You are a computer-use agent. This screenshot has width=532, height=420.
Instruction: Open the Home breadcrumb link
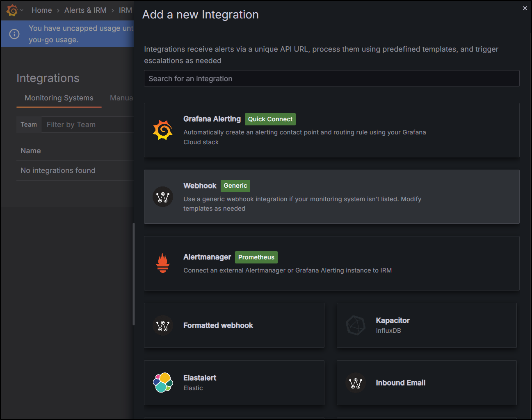42,10
